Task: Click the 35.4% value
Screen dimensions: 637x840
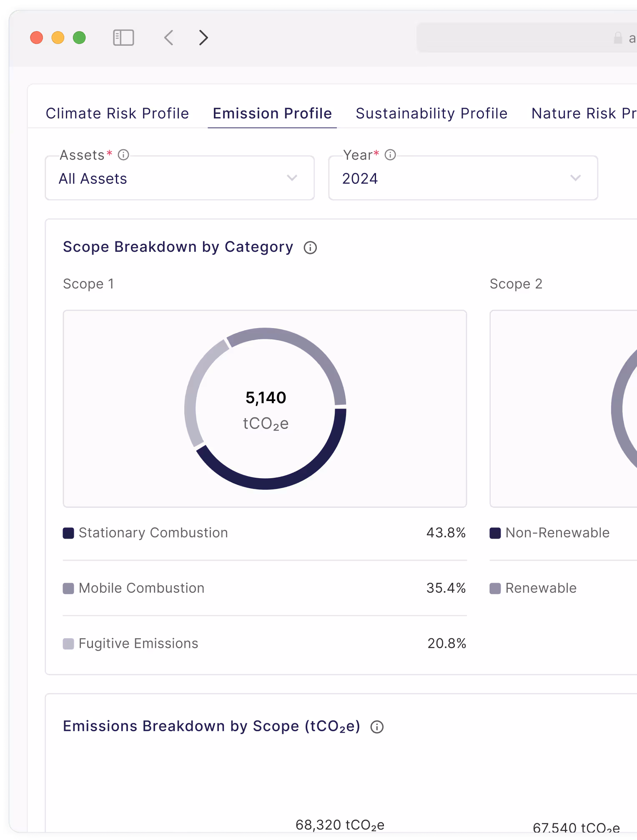Action: pos(446,588)
